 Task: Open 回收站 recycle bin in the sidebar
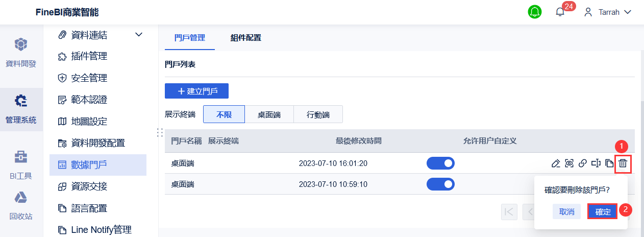[21, 205]
